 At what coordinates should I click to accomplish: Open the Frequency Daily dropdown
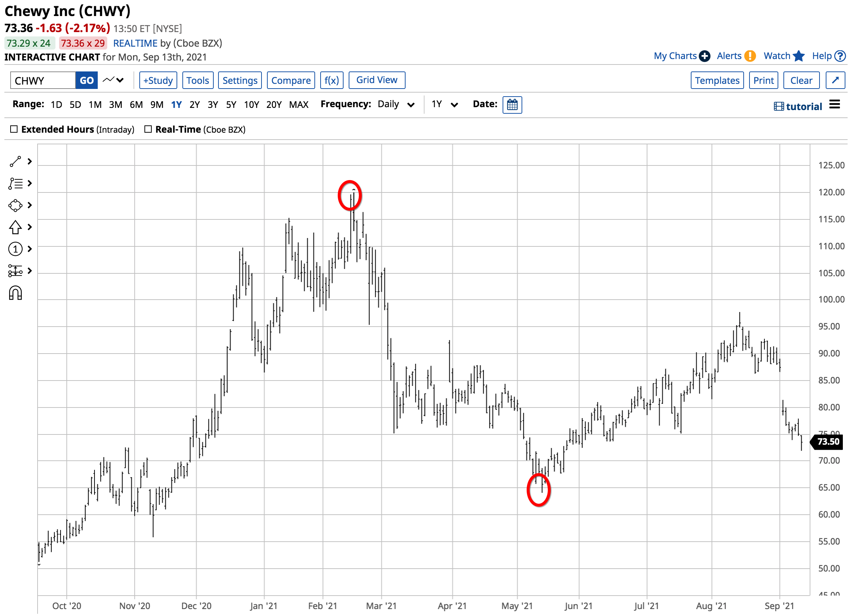(x=395, y=104)
